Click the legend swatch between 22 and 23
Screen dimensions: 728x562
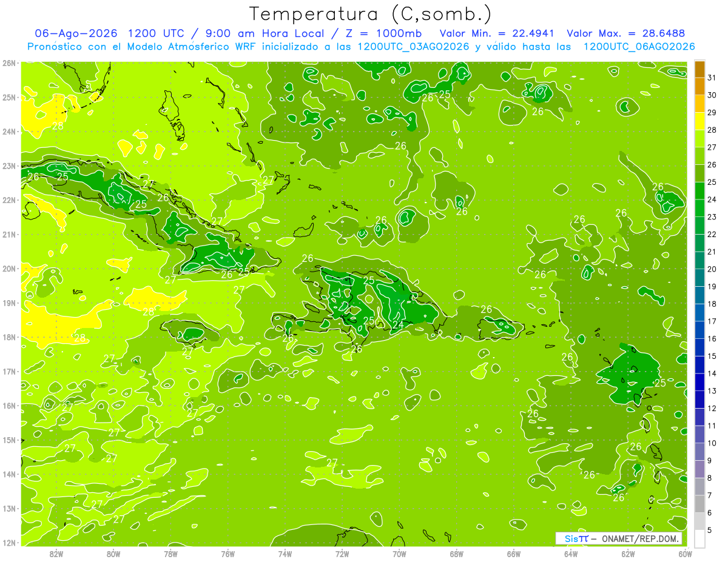point(699,226)
